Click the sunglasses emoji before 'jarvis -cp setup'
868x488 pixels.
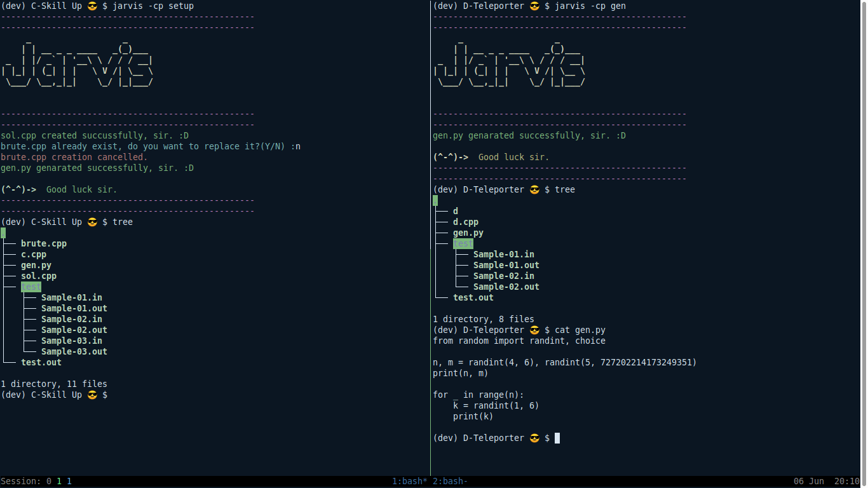[x=92, y=6]
